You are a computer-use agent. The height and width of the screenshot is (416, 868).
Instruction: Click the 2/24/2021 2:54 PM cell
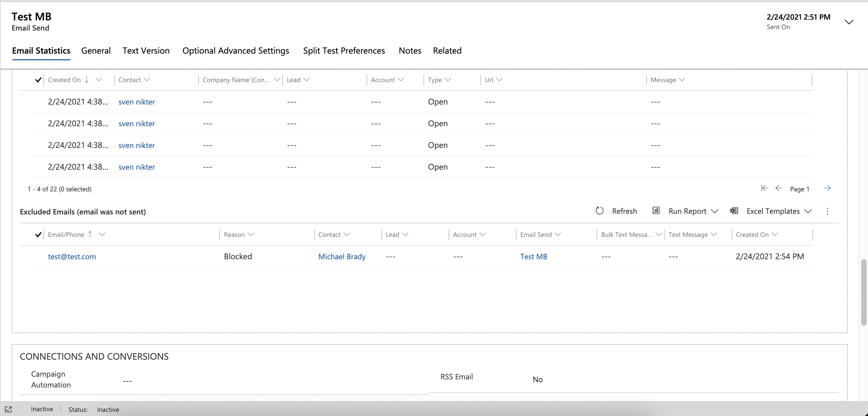[770, 257]
